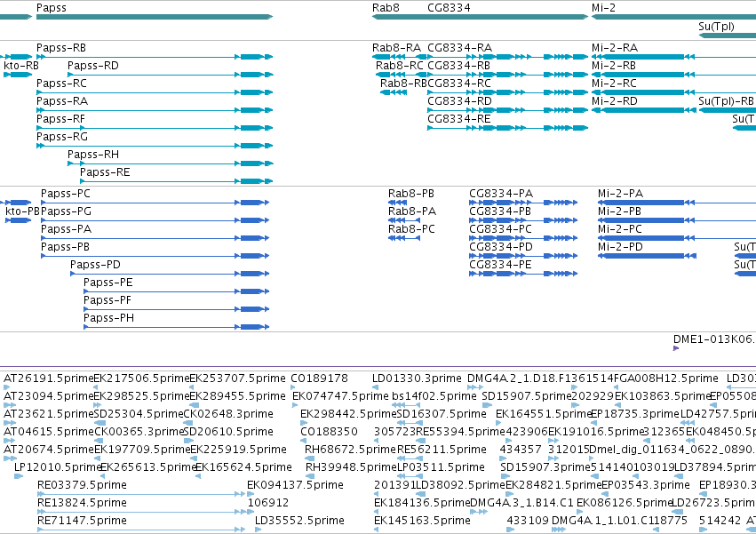Viewport: 756px width, 534px height.
Task: Open EST entry RE03379.5prime
Action: (82, 485)
